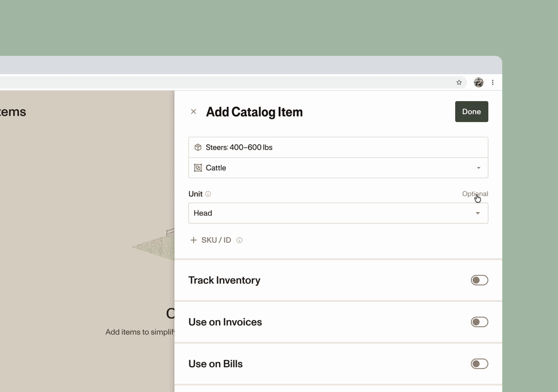Screen dimensions: 558x392
Task: Click the Done button
Action: [471, 112]
